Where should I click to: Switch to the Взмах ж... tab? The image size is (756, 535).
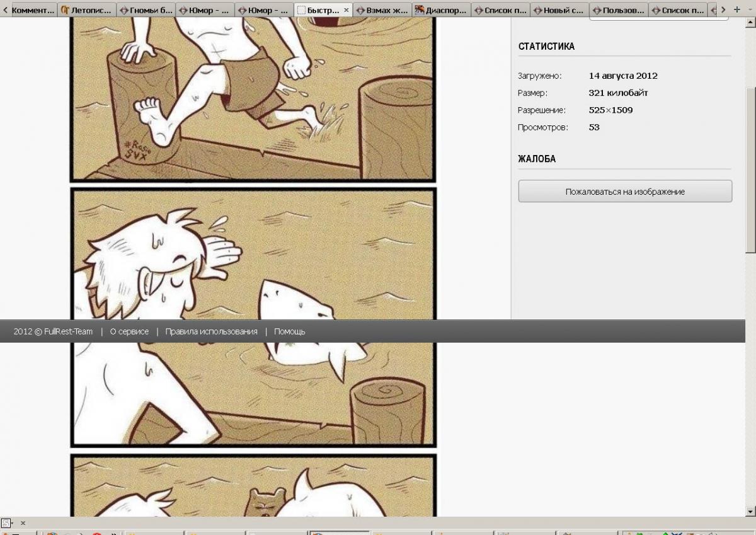[x=382, y=10]
